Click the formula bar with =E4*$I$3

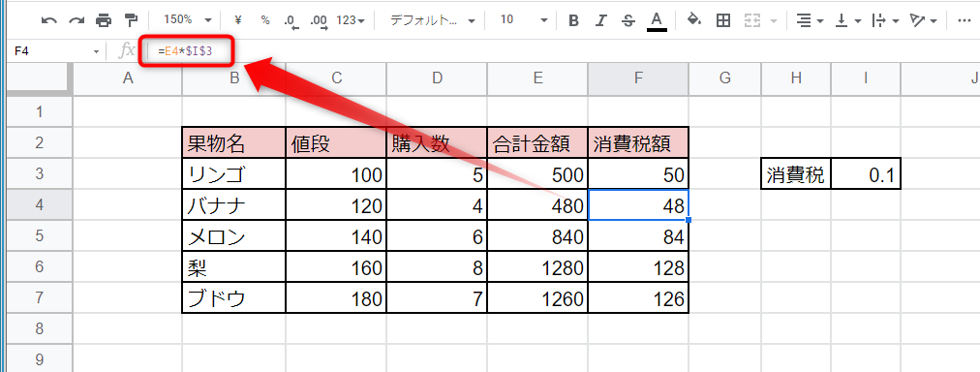click(x=563, y=51)
